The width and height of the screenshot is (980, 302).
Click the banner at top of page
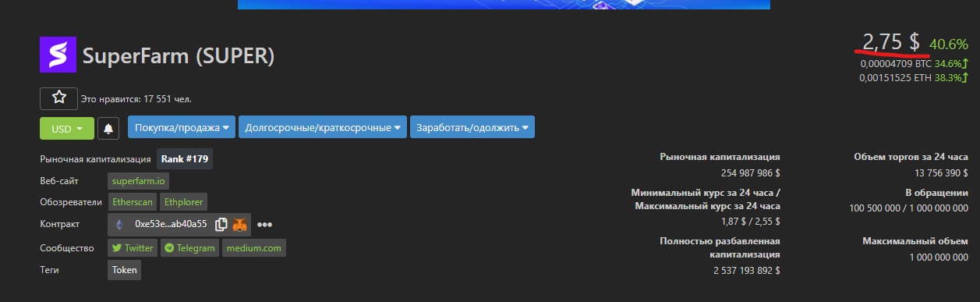(x=504, y=5)
